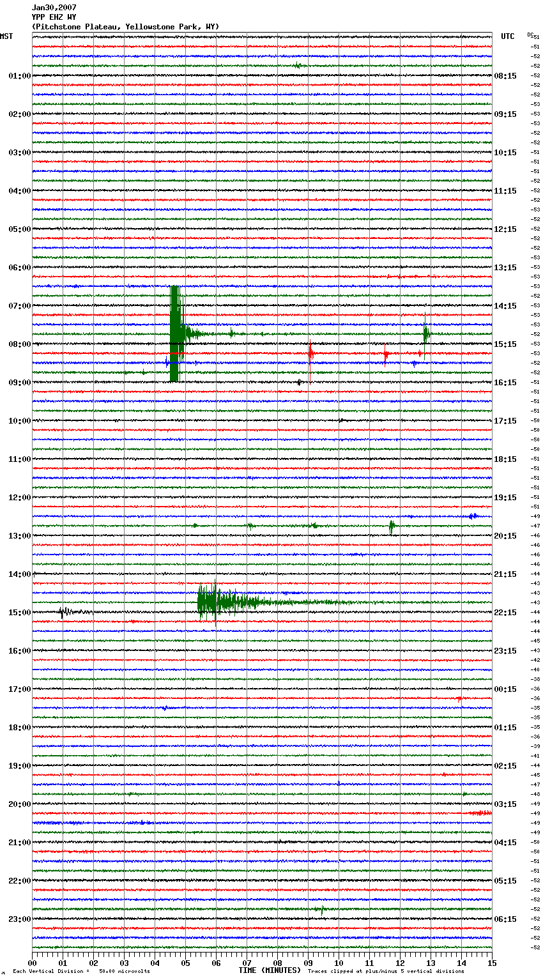The height and width of the screenshot is (980, 543).
Task: Click minute tick 05 on the x-axis
Action: click(x=185, y=963)
